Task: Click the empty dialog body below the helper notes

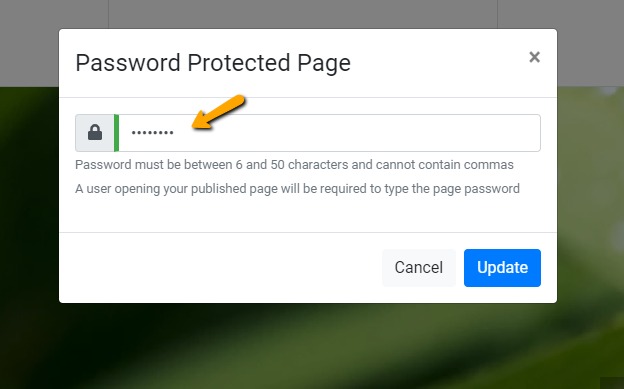Action: pyautogui.click(x=308, y=214)
